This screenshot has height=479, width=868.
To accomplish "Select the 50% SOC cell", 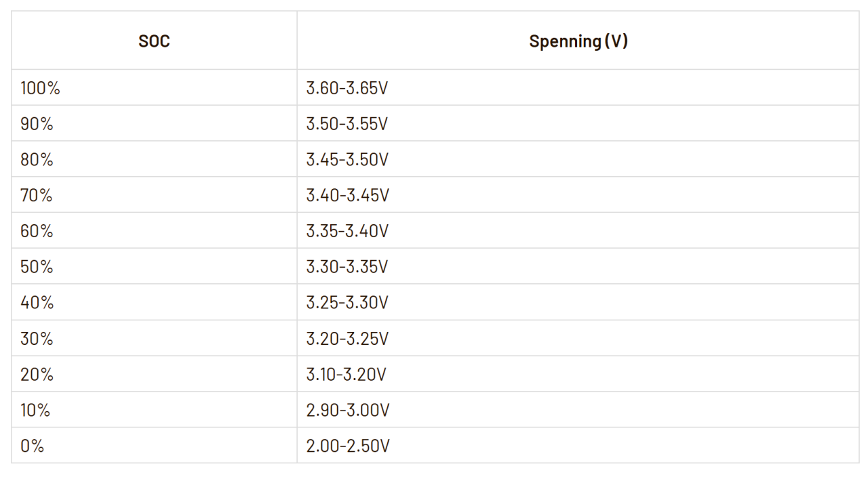I will tap(37, 267).
